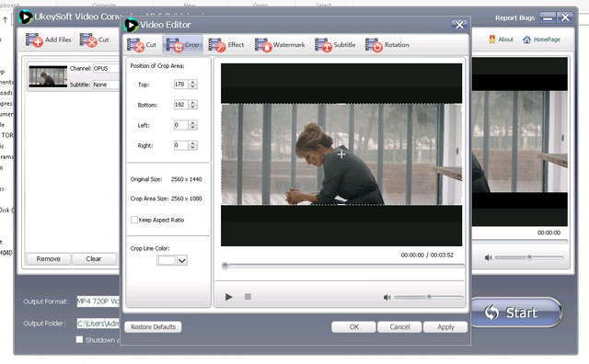Open the Subtitle None dropdown
The height and width of the screenshot is (364, 589).
click(x=106, y=85)
